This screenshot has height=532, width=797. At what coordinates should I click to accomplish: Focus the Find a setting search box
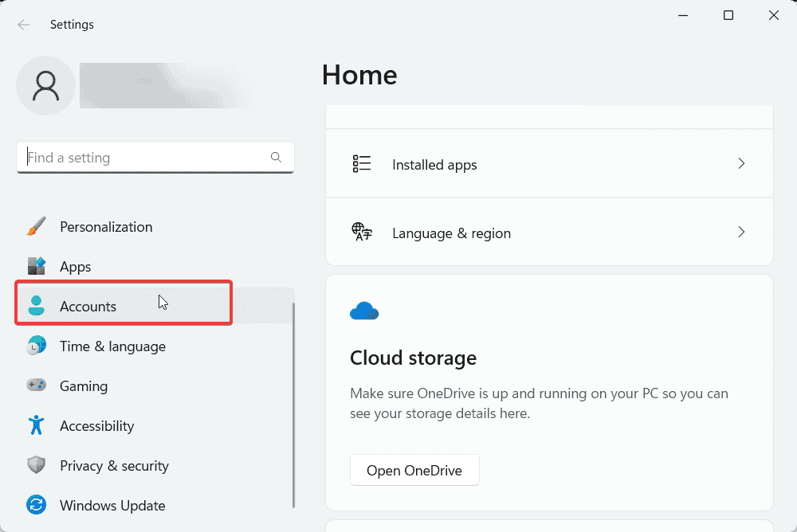coord(155,157)
